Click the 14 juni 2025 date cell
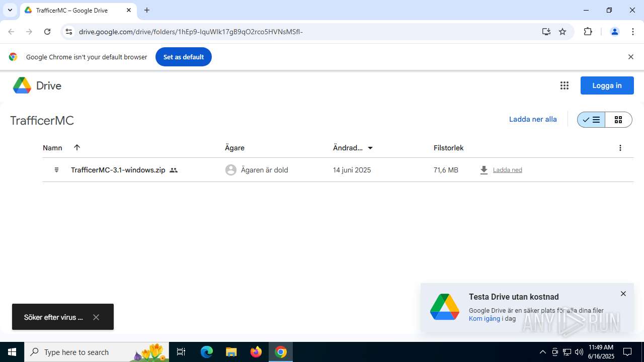This screenshot has height=362, width=644. pyautogui.click(x=352, y=170)
